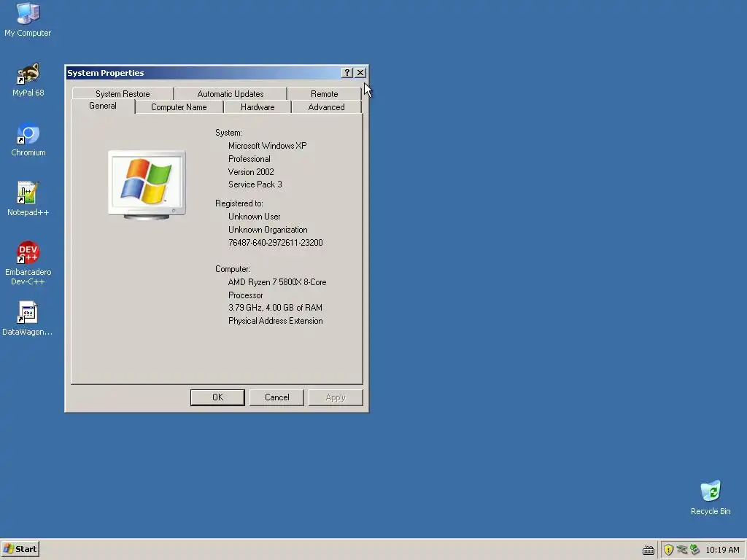Image resolution: width=747 pixels, height=560 pixels.
Task: Click the 'Computer:' label
Action: (233, 269)
